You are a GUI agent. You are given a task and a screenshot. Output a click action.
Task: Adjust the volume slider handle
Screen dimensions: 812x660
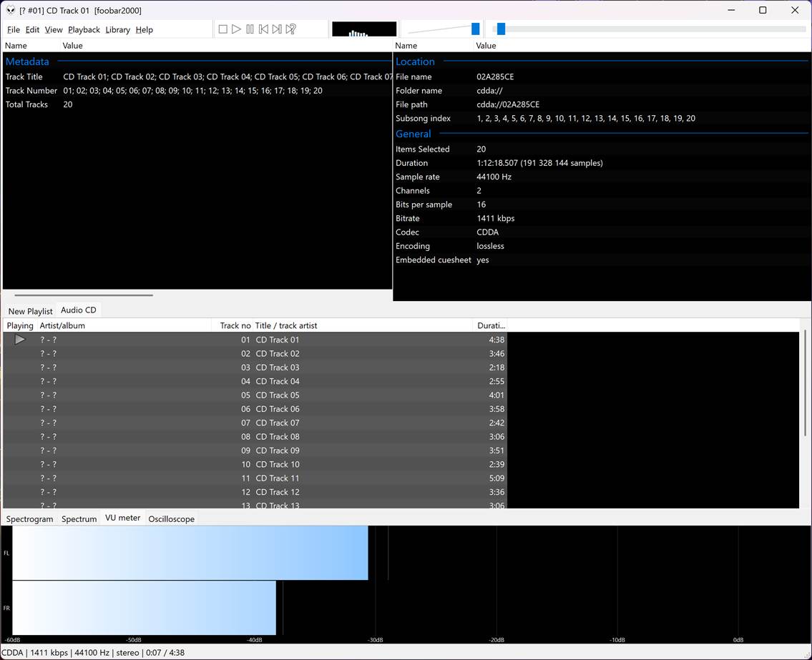[475, 29]
